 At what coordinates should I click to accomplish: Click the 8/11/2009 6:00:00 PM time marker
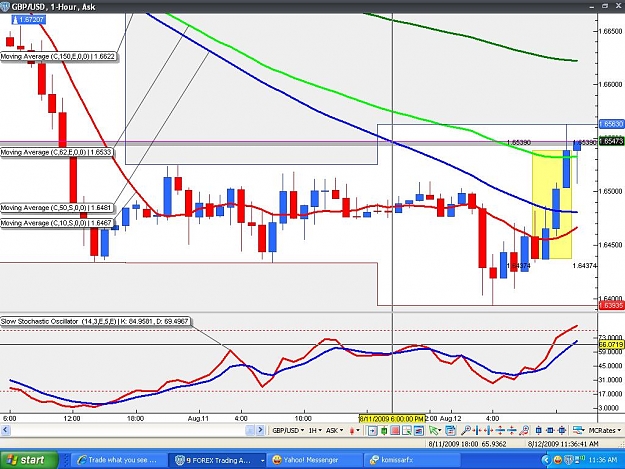392,419
